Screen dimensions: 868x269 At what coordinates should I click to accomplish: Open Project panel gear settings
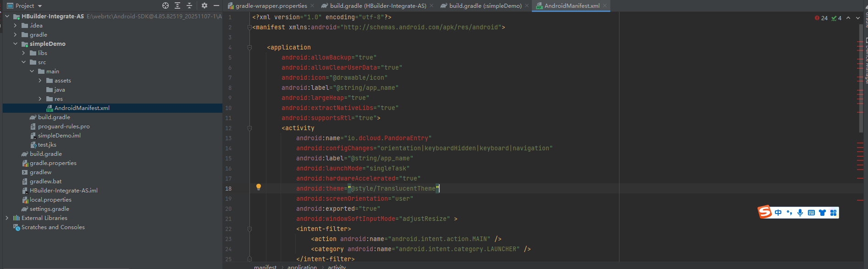204,5
